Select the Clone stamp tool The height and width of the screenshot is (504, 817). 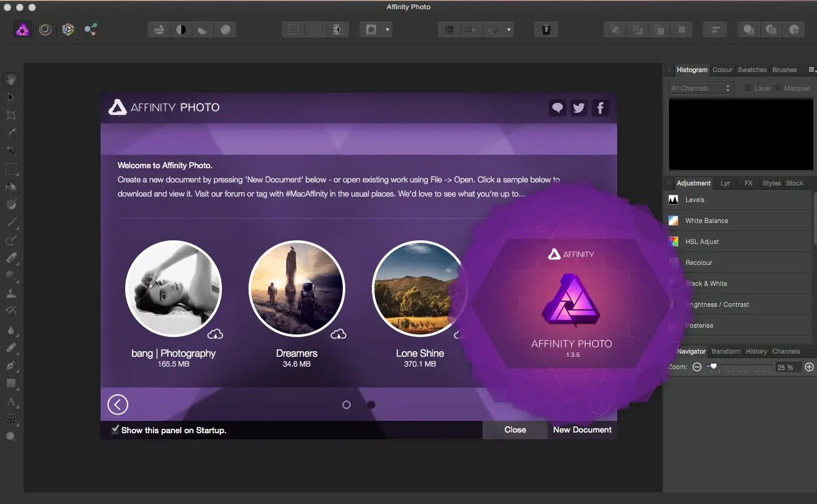point(11,294)
